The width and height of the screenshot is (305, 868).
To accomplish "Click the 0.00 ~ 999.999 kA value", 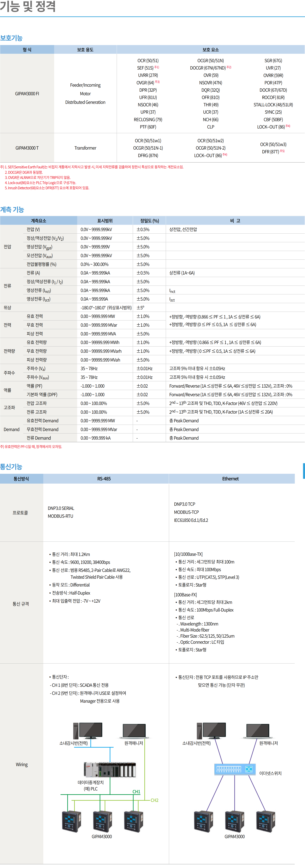I will (96, 438).
